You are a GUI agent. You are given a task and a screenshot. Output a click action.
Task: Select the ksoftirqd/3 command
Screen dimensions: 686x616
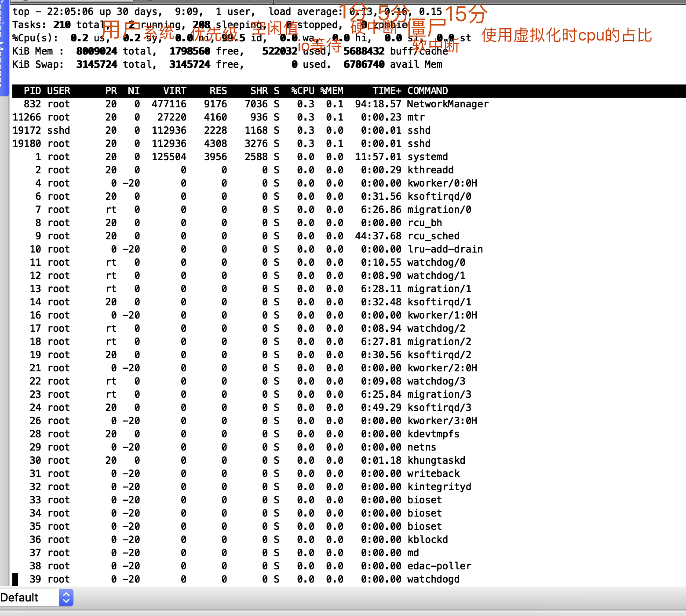pos(439,407)
